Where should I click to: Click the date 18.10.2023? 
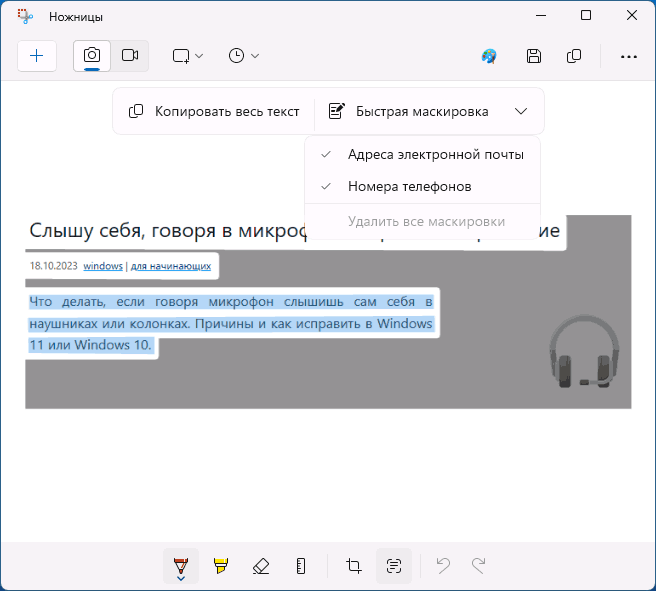click(x=54, y=266)
